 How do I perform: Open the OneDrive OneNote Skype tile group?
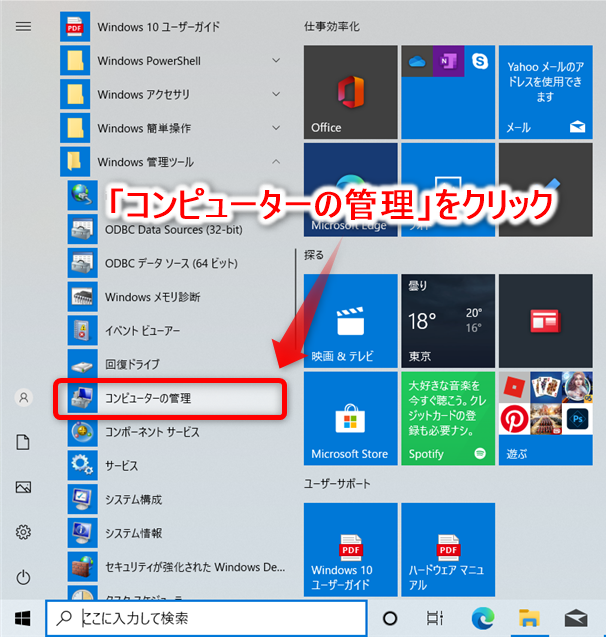coord(448,92)
